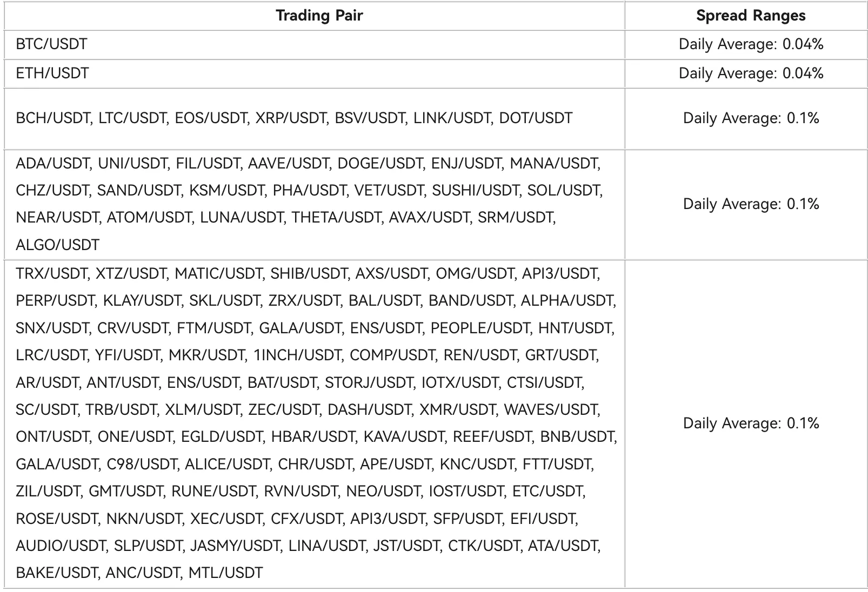Click WAVES/USDT in the pair list
868x592 pixels.
[551, 410]
